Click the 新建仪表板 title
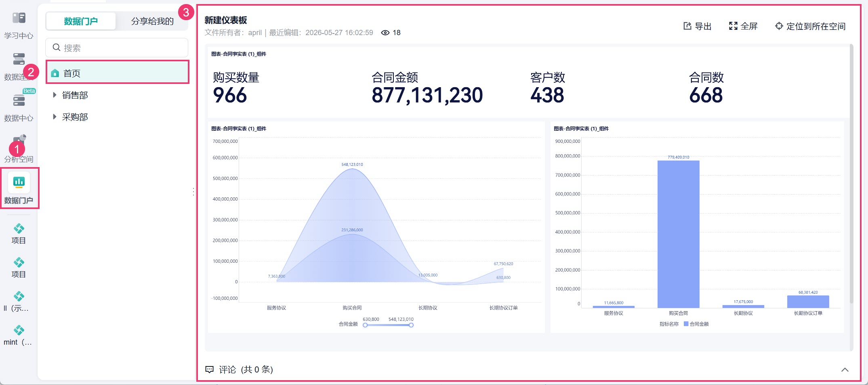Viewport: 868px width, 385px height. [226, 20]
